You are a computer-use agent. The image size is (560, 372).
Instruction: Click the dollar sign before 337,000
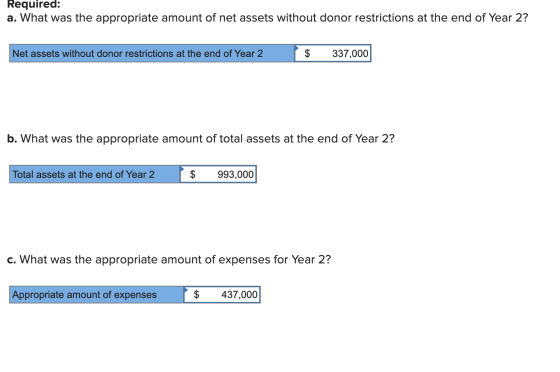pyautogui.click(x=307, y=54)
